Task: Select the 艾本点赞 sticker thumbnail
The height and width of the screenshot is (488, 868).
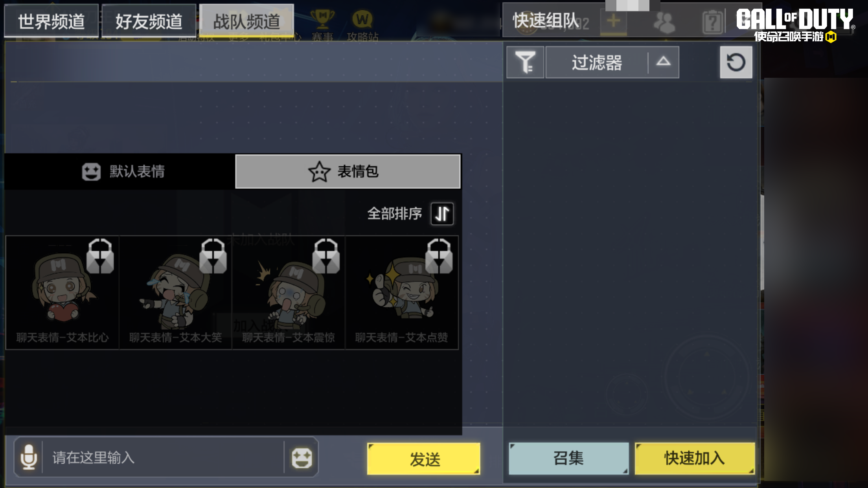Action: pos(402,293)
